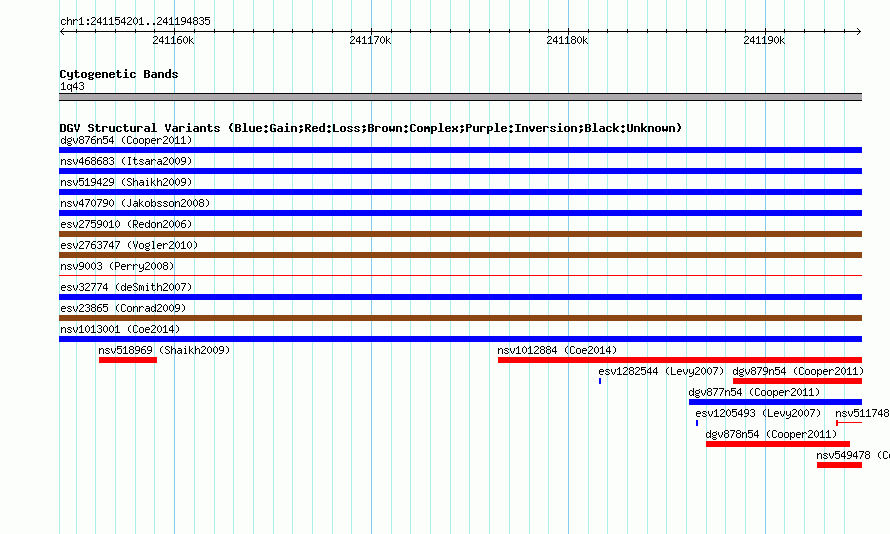The width and height of the screenshot is (890, 534).
Task: Click the right arrowhead of the ruler
Action: [x=859, y=32]
